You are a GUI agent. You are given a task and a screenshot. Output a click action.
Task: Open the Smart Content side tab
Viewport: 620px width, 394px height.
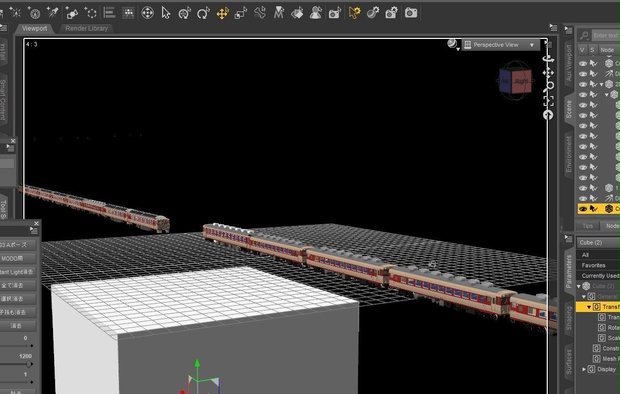pyautogui.click(x=3, y=100)
